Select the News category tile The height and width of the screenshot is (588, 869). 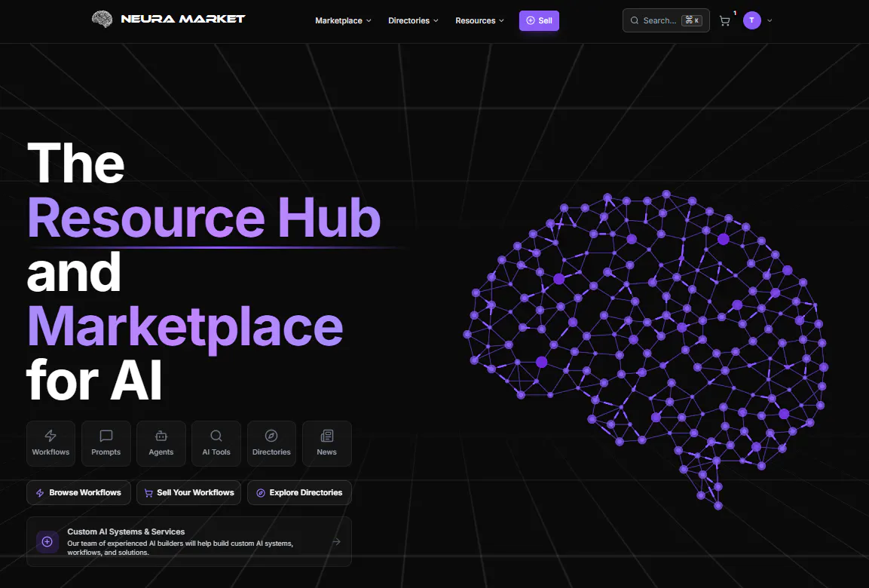coord(327,443)
